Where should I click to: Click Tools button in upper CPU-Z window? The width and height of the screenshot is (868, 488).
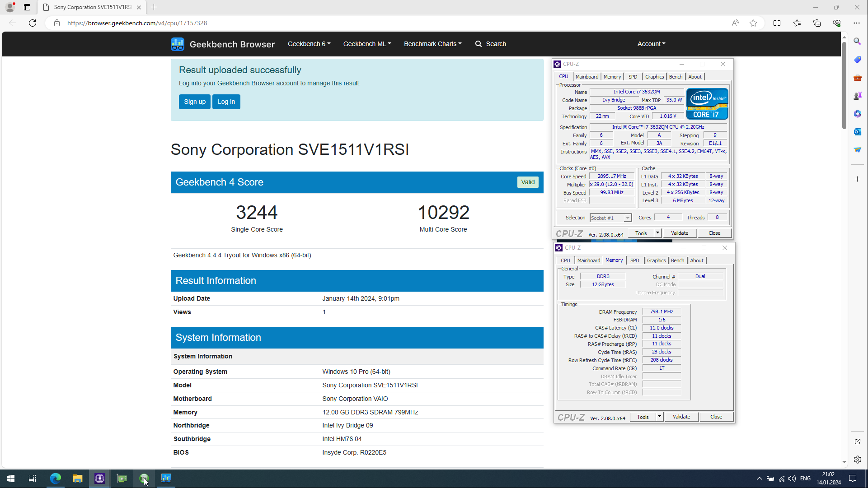coord(641,233)
